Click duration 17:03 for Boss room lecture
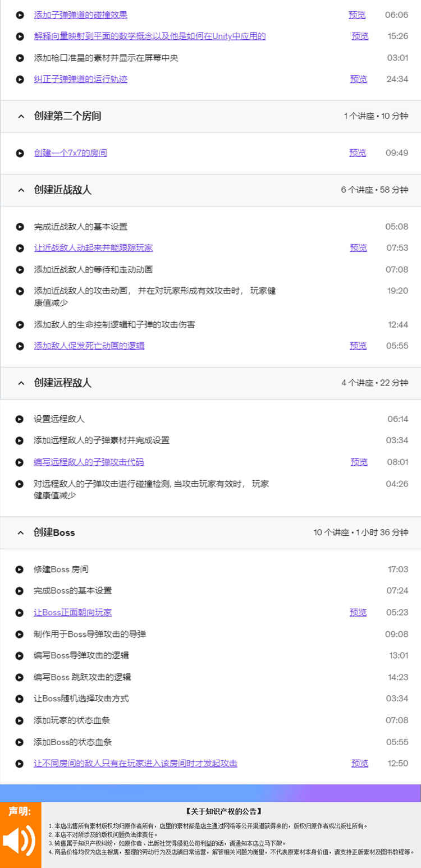Image resolution: width=421 pixels, height=868 pixels. click(x=398, y=569)
